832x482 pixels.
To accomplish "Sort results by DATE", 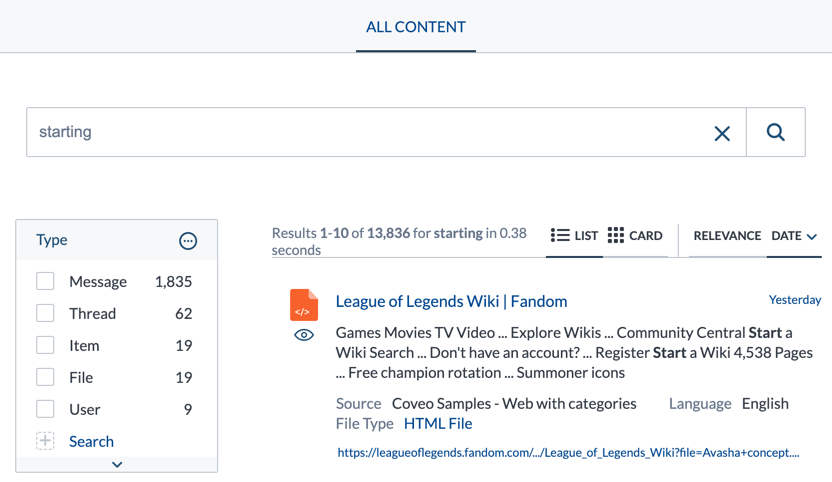I will click(x=786, y=236).
